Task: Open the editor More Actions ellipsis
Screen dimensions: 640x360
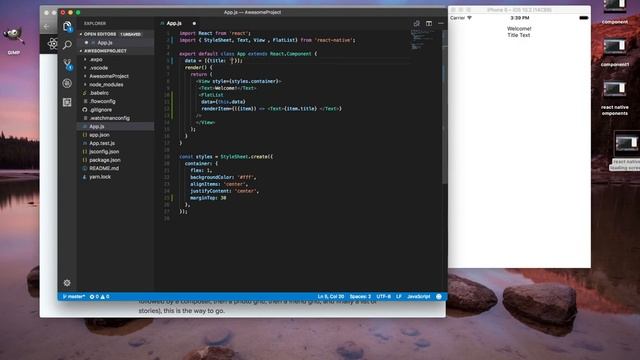Action: click(441, 24)
